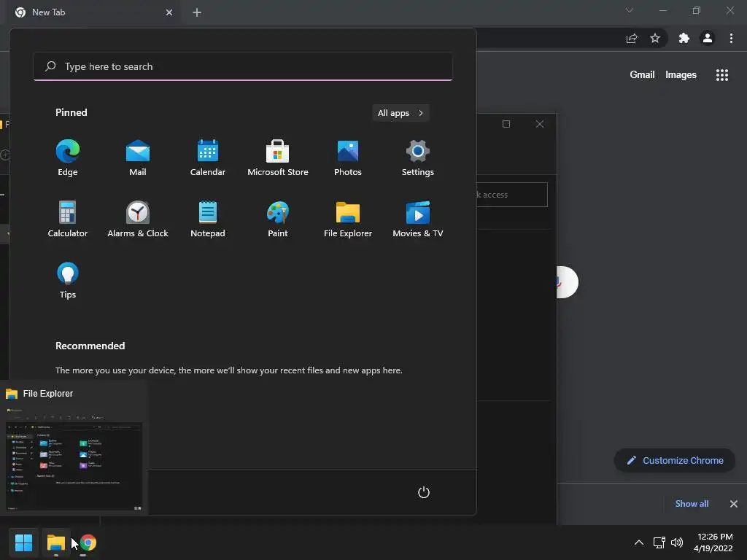Click the File Explorer quick access search field
Viewport: 747px width, 560px height.
(x=511, y=195)
